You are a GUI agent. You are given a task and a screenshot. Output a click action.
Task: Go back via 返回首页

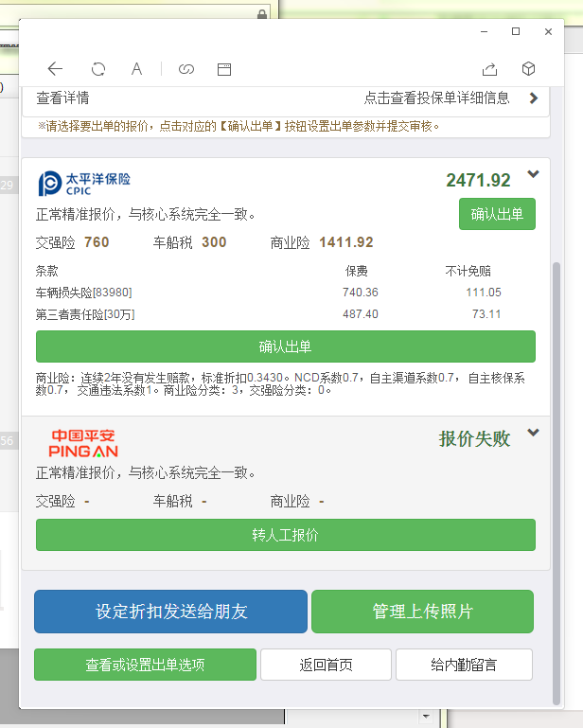326,665
